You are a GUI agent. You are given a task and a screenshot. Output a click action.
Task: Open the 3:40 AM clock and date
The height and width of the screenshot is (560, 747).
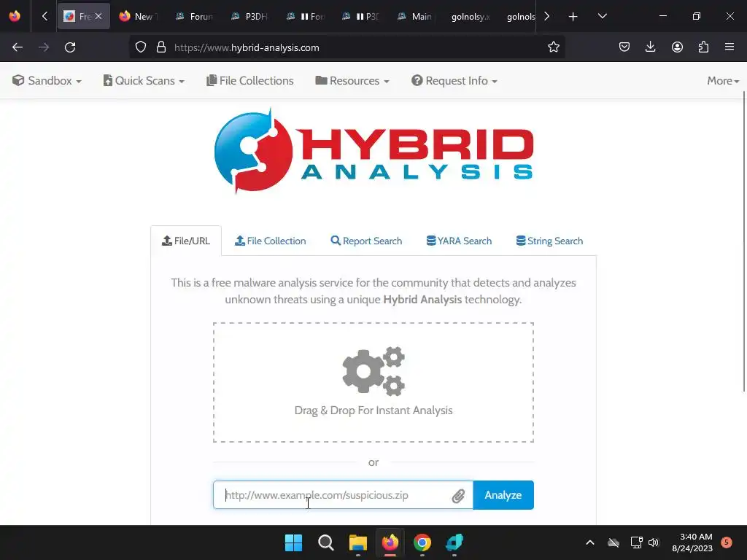[x=692, y=542]
